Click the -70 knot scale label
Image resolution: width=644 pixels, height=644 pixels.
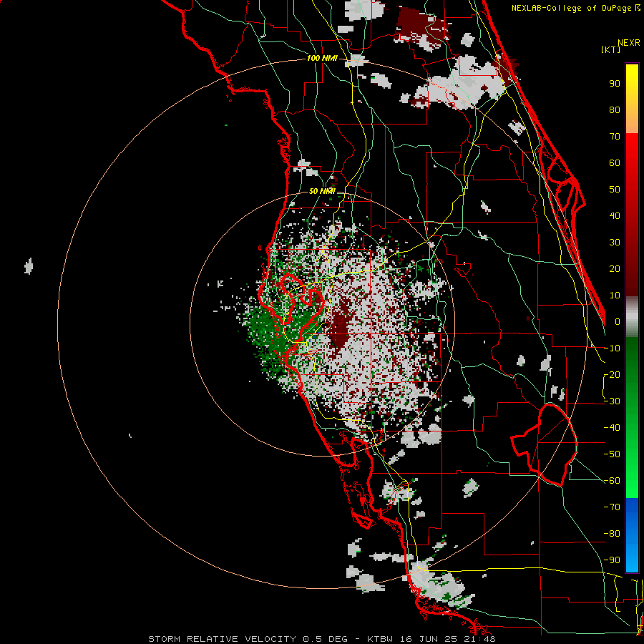tap(612, 507)
